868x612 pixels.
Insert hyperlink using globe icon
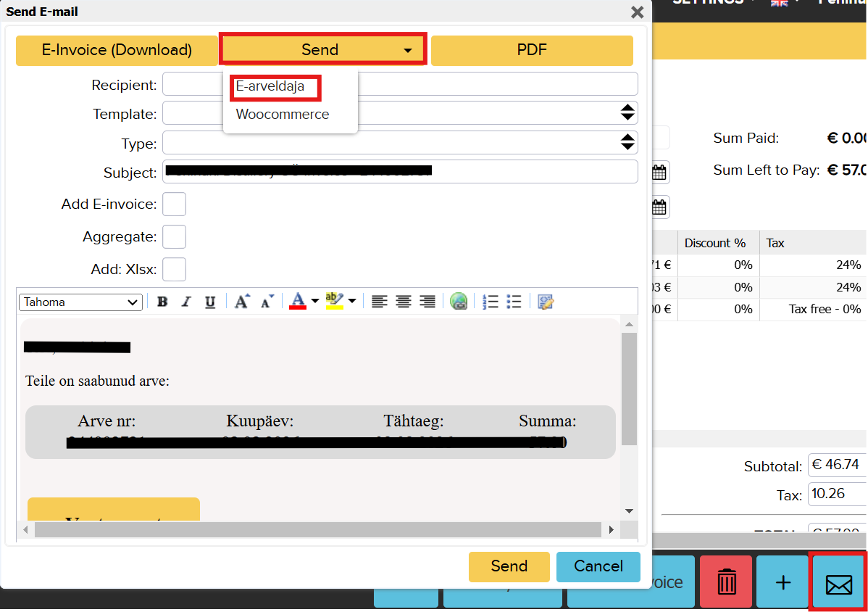coord(459,302)
